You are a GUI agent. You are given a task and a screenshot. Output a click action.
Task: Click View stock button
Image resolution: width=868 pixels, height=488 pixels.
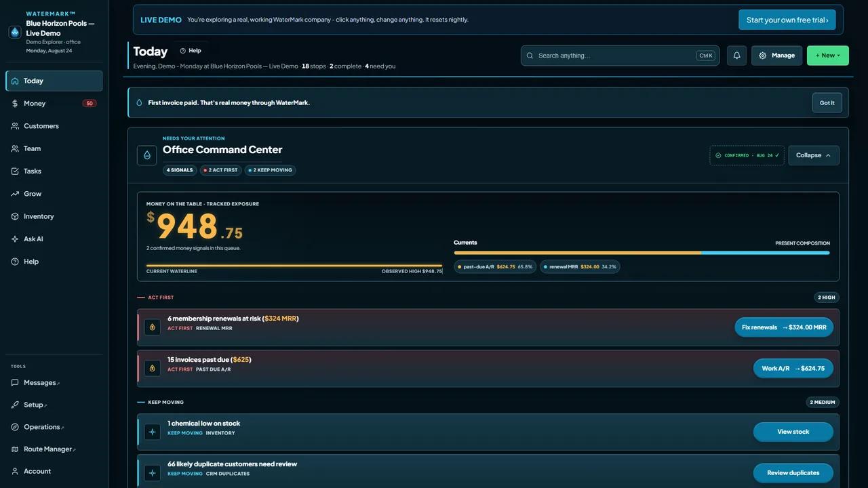tap(793, 432)
